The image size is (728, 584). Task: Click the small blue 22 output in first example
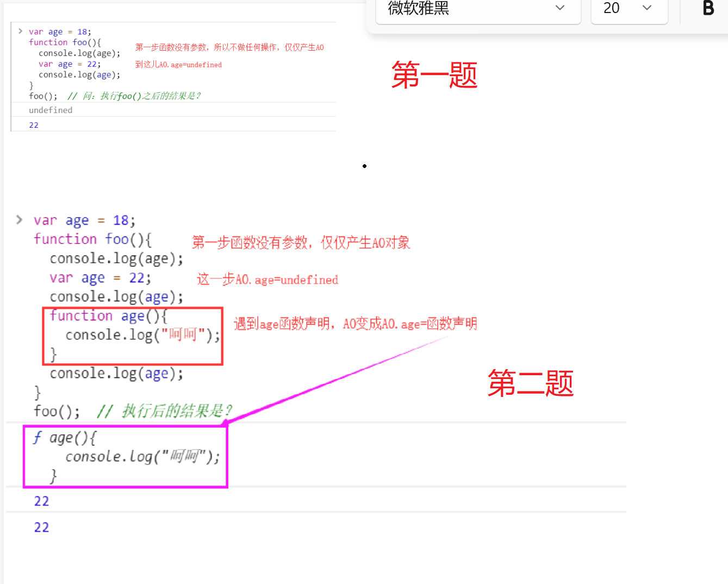[34, 125]
